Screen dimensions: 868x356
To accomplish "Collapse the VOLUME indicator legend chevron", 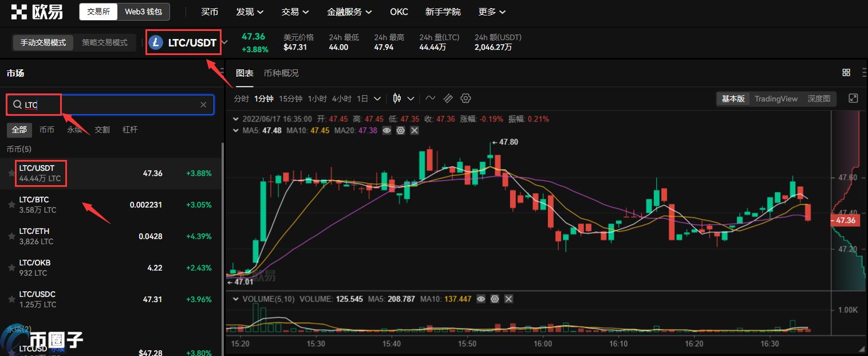I will (x=235, y=299).
